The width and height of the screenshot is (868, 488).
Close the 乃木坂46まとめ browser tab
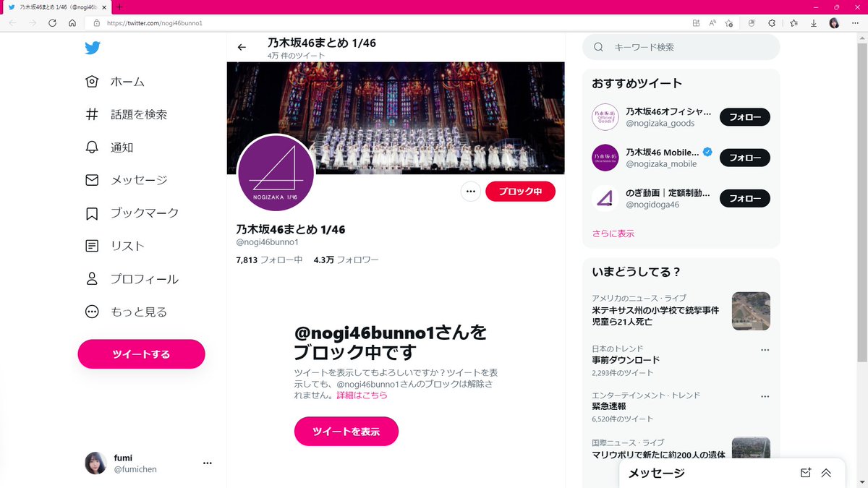pos(103,7)
